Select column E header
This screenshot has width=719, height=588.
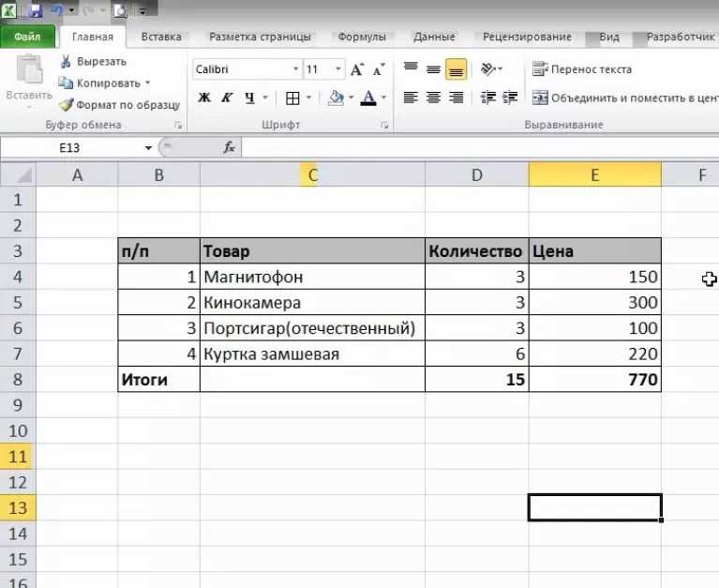click(x=594, y=174)
